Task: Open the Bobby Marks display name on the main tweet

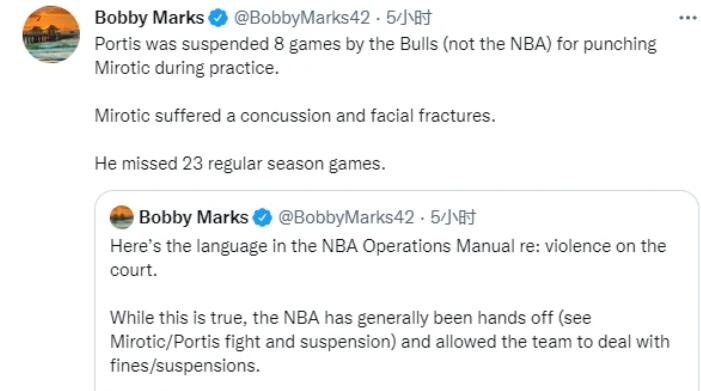Action: 149,18
